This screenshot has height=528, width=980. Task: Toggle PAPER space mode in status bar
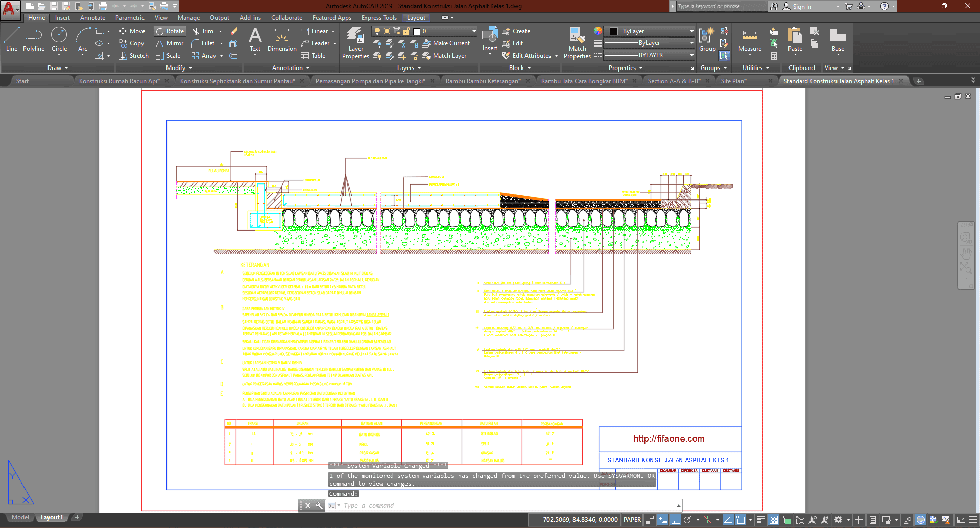tap(632, 520)
